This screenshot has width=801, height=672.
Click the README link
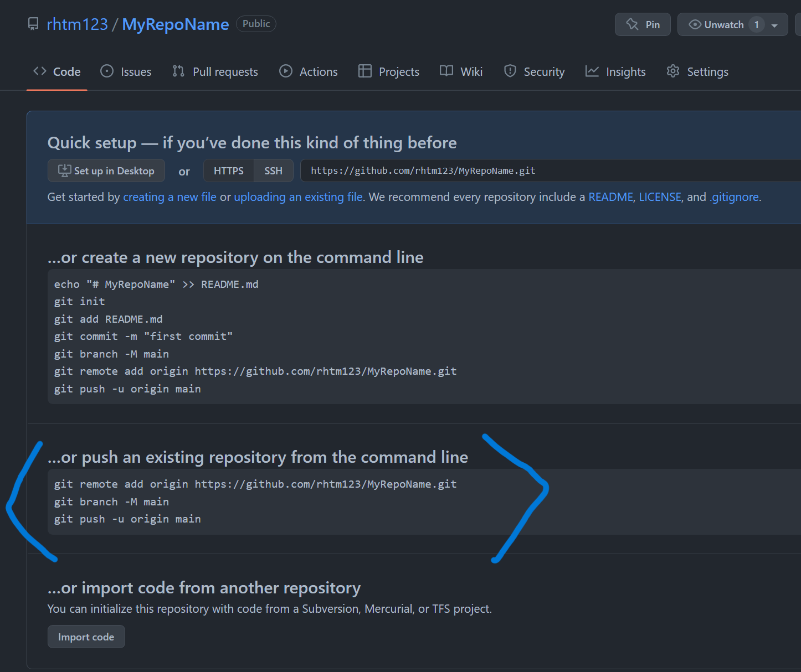pyautogui.click(x=611, y=197)
